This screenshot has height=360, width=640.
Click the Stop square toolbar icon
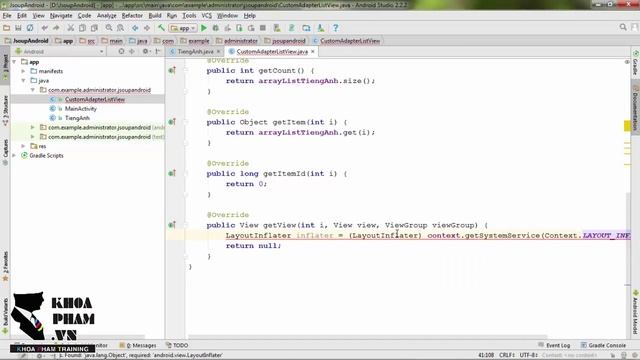[263, 28]
